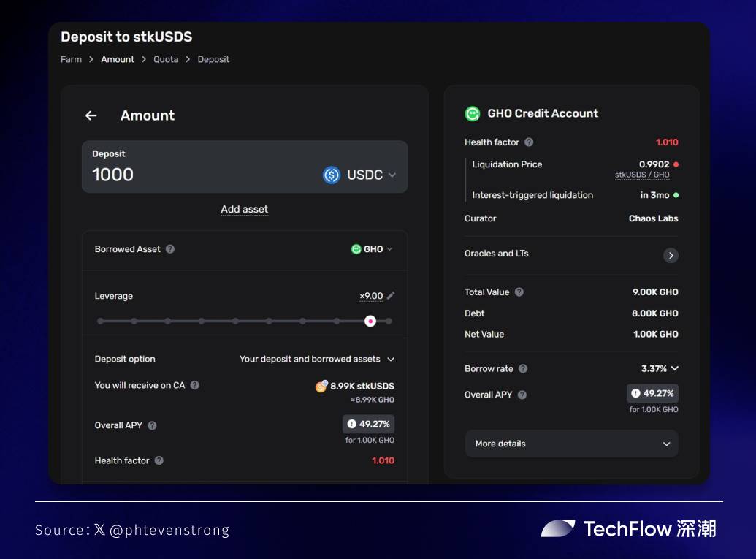Click the Debt value 8.00K GHO
Screen dimensions: 756x559
655,313
